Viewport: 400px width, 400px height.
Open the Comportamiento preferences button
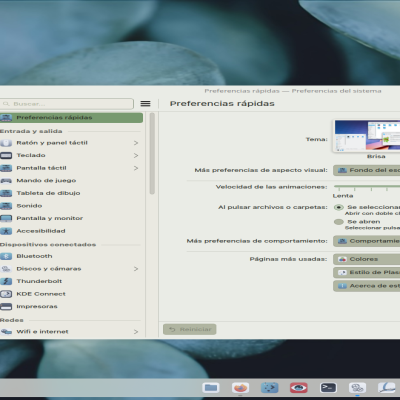click(367, 241)
